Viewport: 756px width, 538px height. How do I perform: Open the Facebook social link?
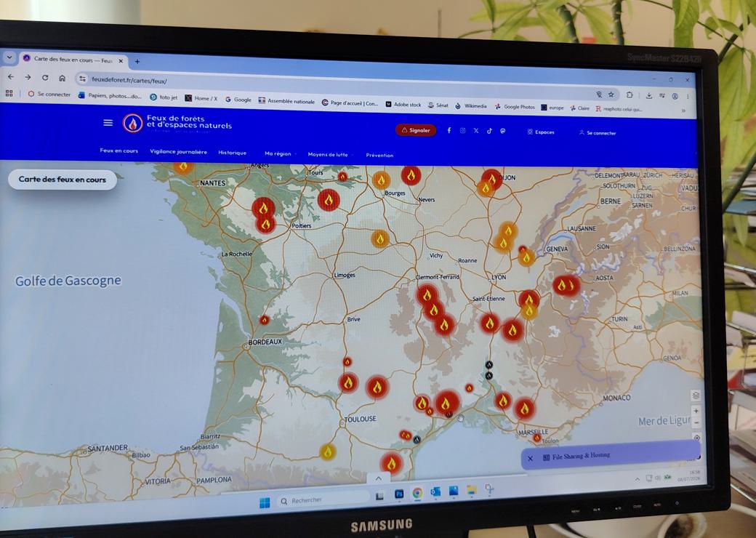pyautogui.click(x=449, y=130)
